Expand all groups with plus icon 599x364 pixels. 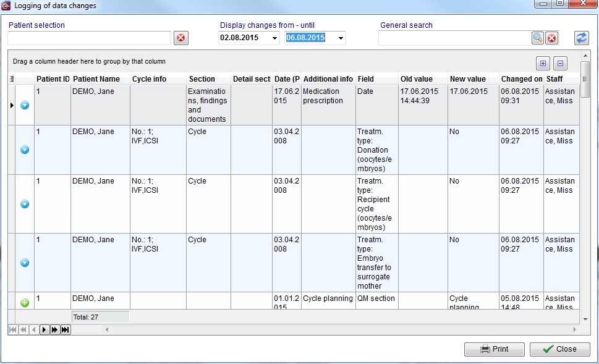tap(543, 64)
